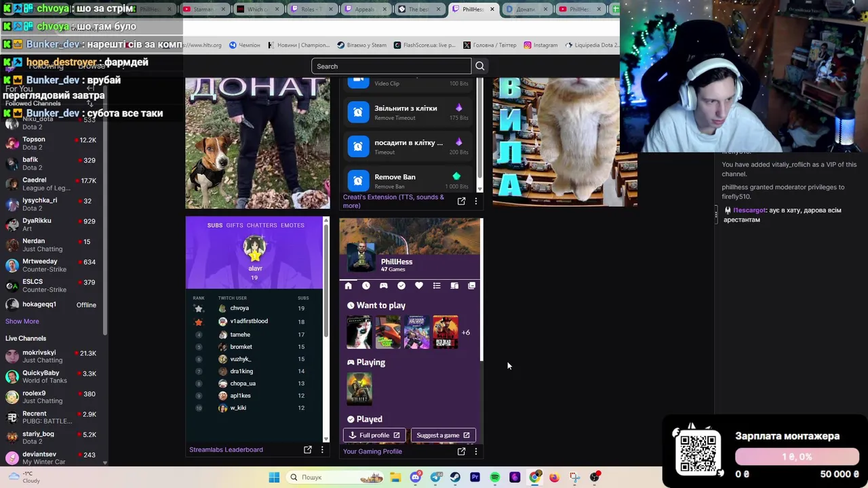868x488 pixels.
Task: Switch to EMOTES tab in leaderboard
Action: click(x=292, y=225)
